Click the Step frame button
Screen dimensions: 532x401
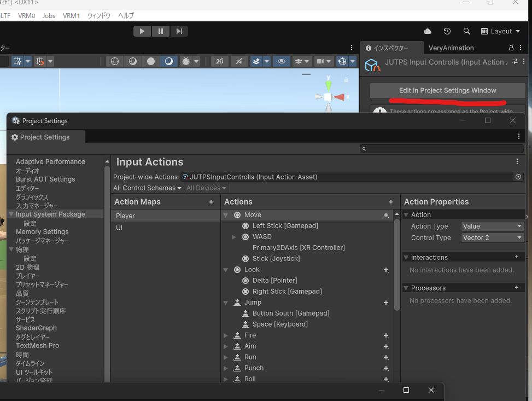point(179,31)
